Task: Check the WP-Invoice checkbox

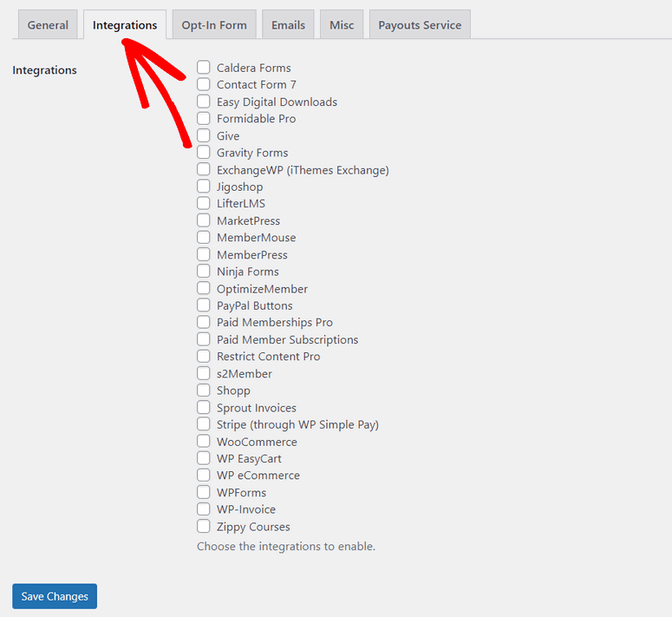Action: coord(204,509)
